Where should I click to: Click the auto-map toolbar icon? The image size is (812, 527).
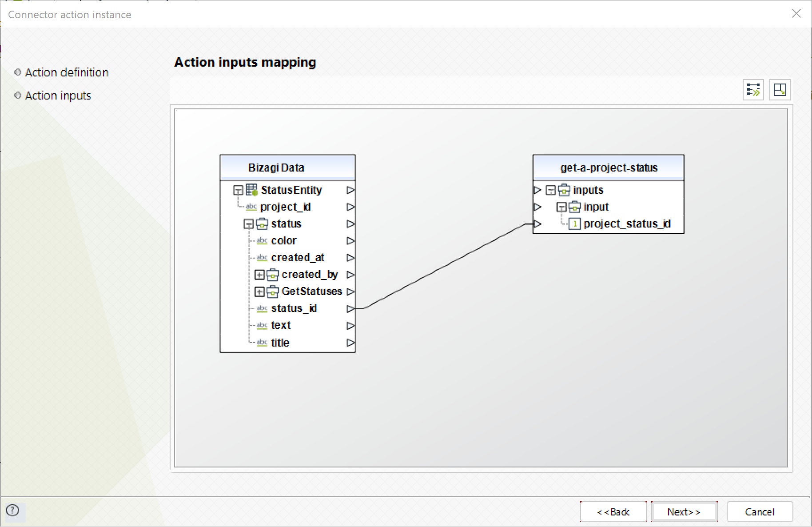[753, 90]
